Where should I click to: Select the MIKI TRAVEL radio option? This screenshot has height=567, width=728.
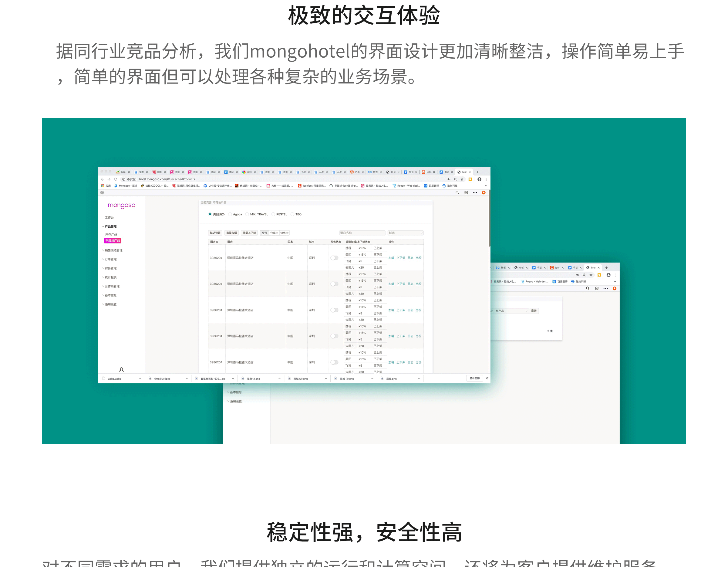247,215
